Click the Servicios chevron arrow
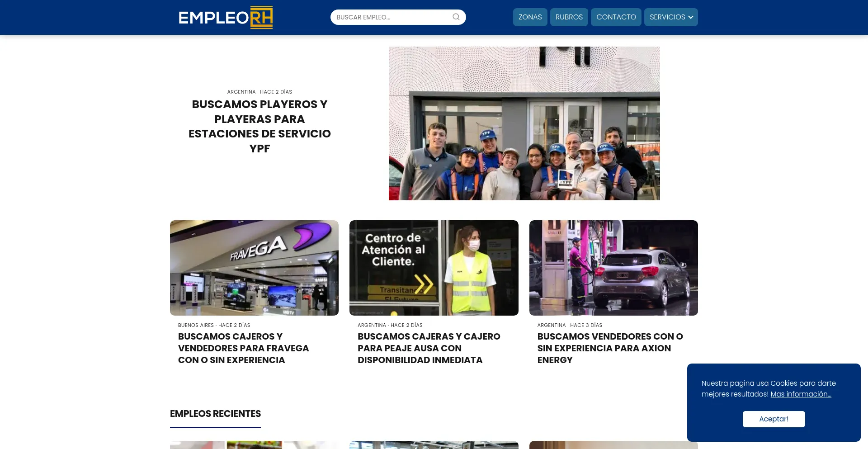868x449 pixels. pos(691,17)
